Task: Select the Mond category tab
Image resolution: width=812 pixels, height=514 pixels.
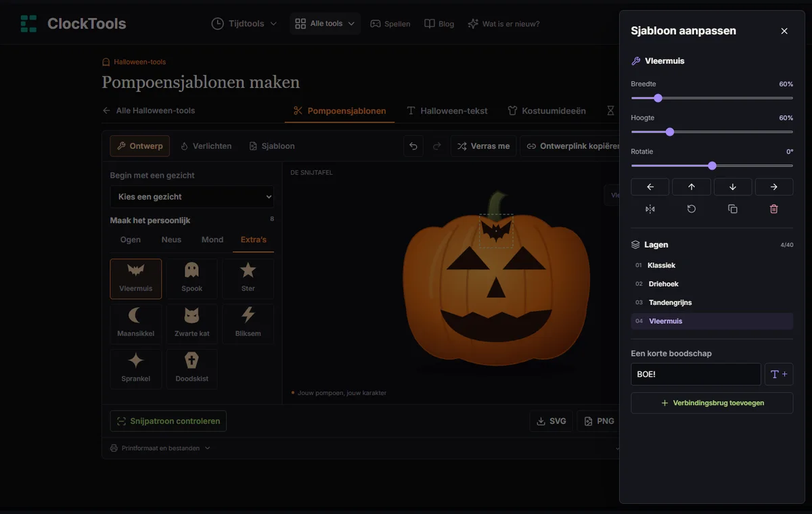Action: (x=212, y=239)
